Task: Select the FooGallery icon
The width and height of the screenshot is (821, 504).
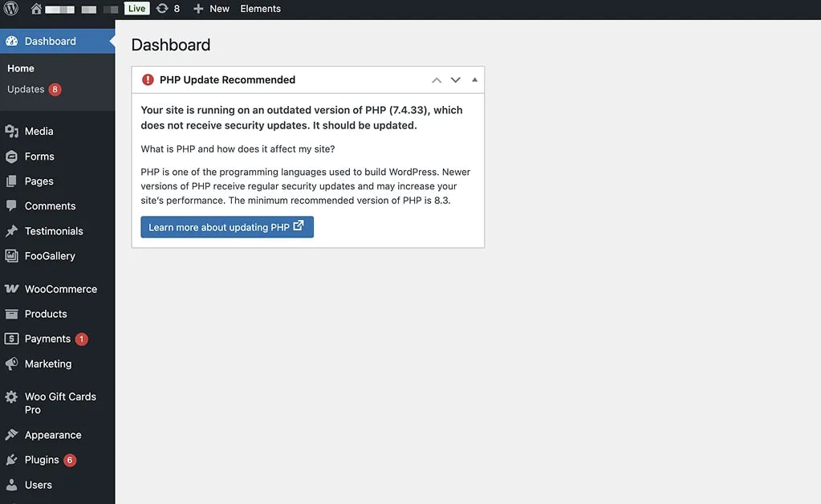Action: 14,255
